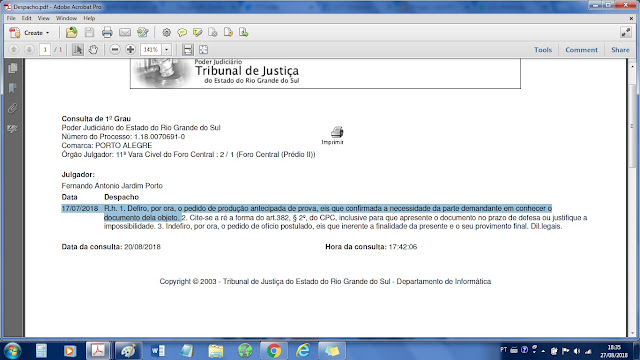Click the volume speaker tray icon
The image size is (640, 360).
[577, 351]
